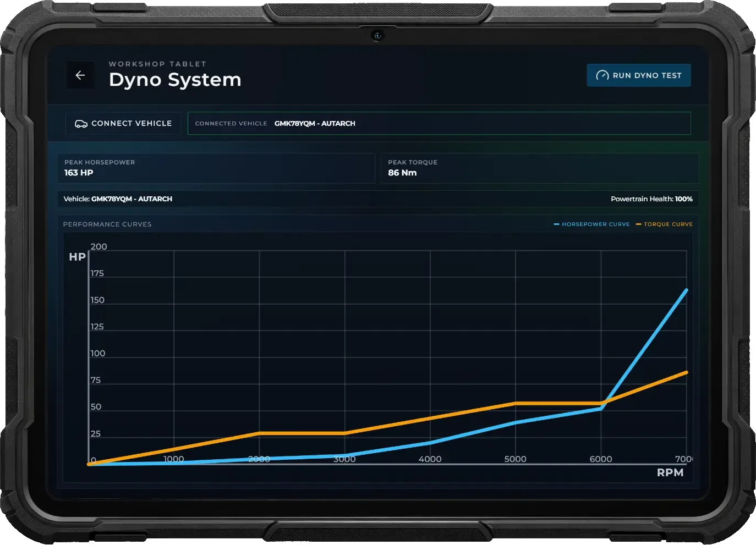
Task: Click the blue legend dash for Horsepower Curve
Action: (x=556, y=224)
